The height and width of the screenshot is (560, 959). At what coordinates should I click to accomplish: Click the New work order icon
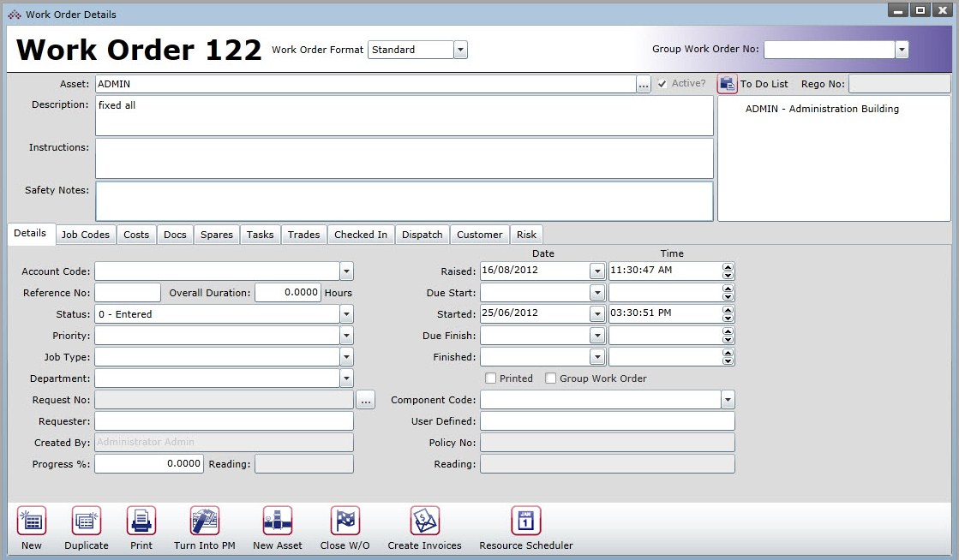(x=32, y=521)
